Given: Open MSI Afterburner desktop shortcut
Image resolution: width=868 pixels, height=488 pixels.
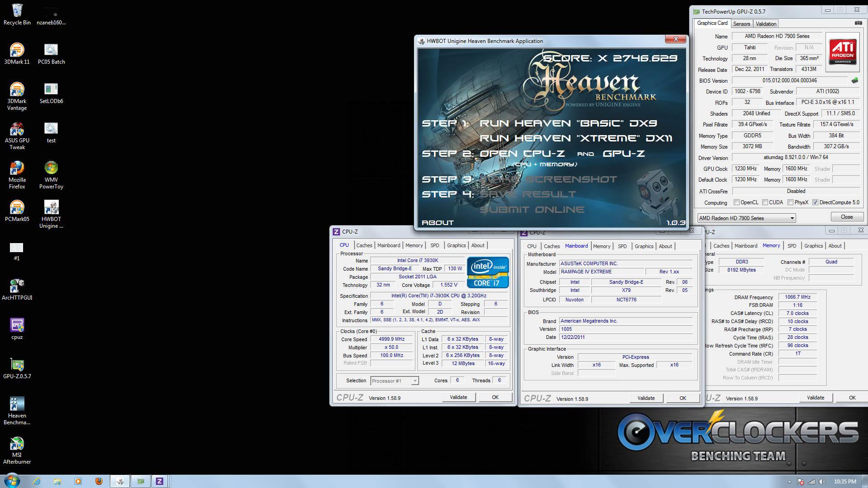Looking at the screenshot, I should (x=17, y=450).
